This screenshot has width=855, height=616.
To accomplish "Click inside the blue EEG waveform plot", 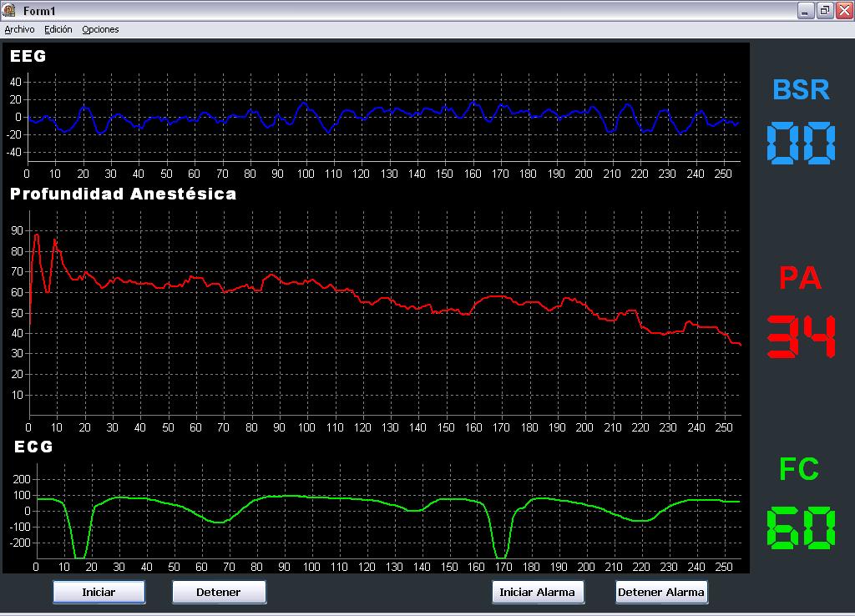I will point(384,117).
